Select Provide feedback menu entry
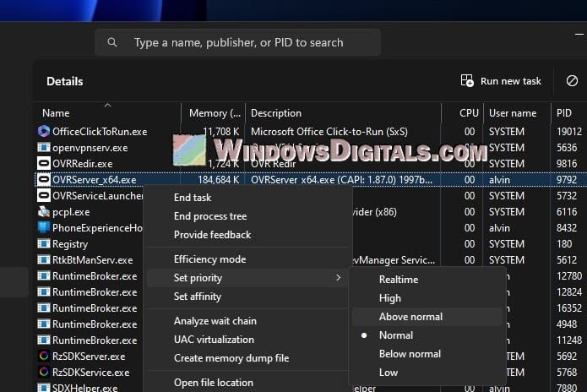 point(212,235)
